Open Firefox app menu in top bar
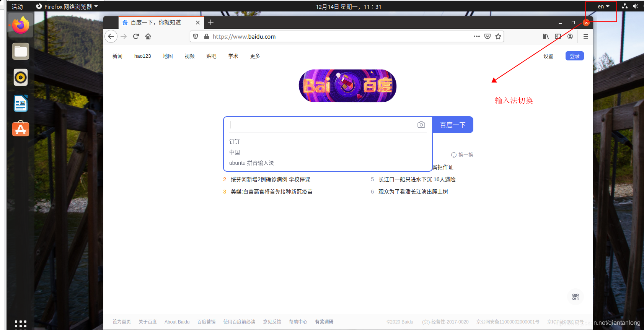Screen dimensions: 644x330 (67, 7)
